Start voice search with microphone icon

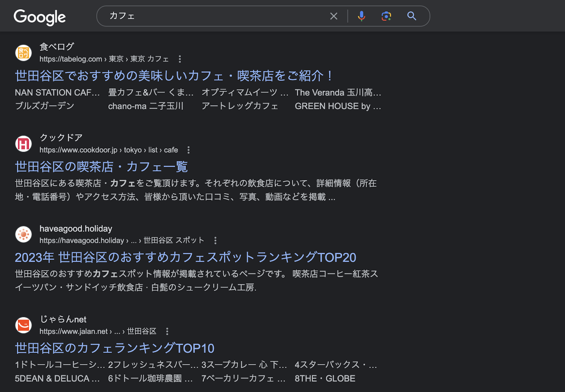click(x=361, y=16)
